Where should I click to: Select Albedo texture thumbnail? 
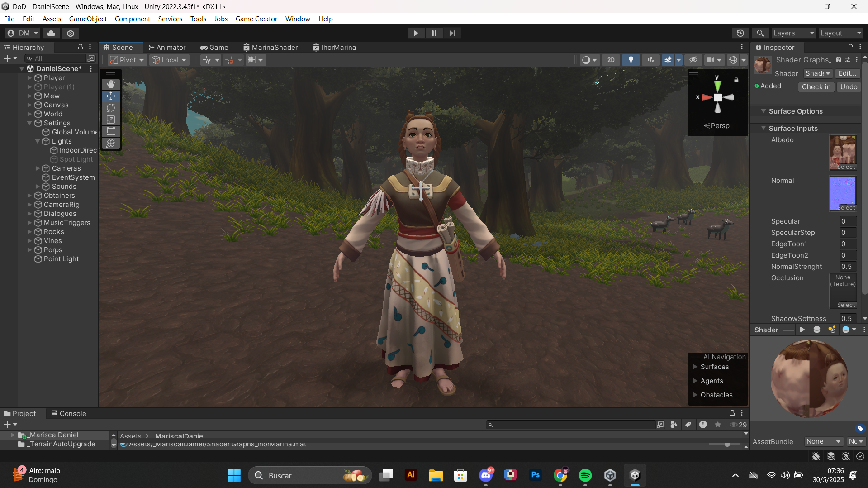(x=843, y=153)
